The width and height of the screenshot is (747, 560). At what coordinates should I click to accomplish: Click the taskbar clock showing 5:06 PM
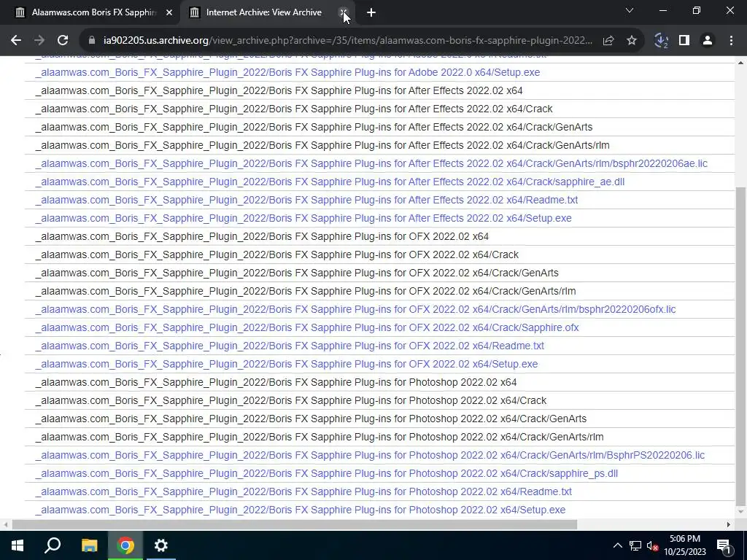(685, 545)
